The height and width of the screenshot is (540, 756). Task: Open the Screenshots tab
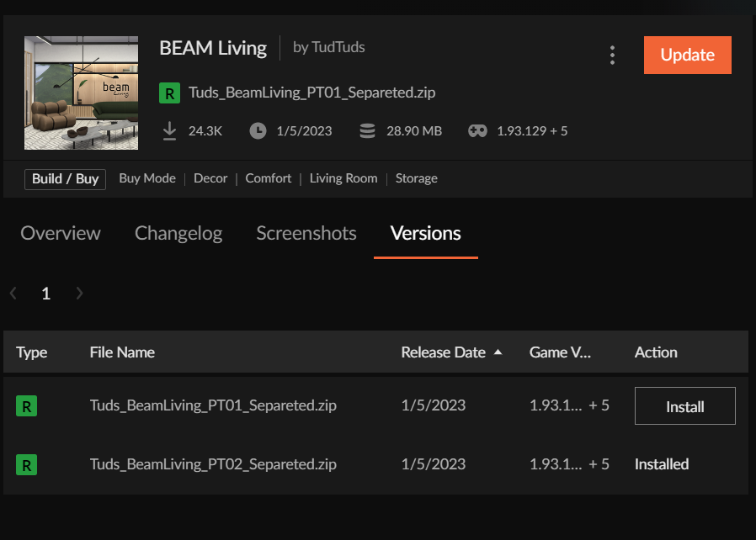pos(306,234)
